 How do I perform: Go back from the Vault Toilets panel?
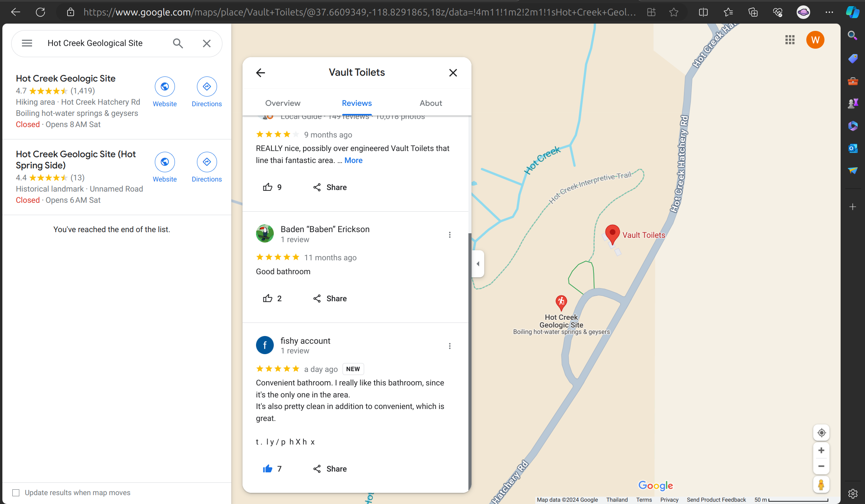261,73
